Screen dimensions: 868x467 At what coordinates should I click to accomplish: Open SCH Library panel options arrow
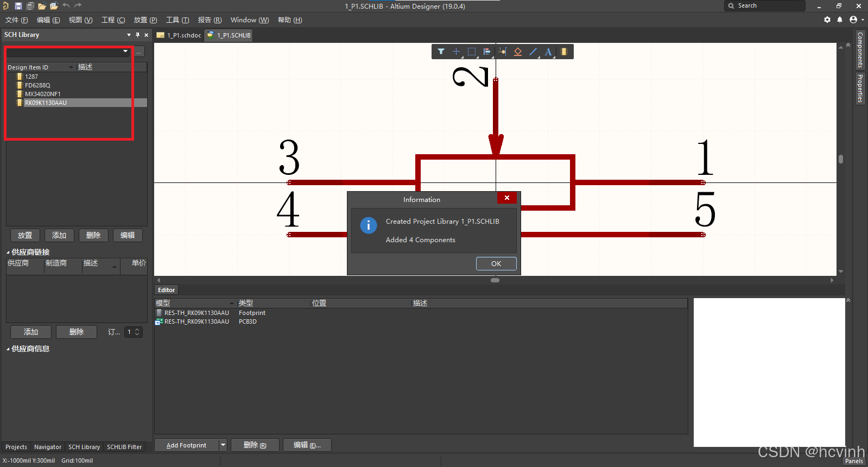[x=129, y=35]
